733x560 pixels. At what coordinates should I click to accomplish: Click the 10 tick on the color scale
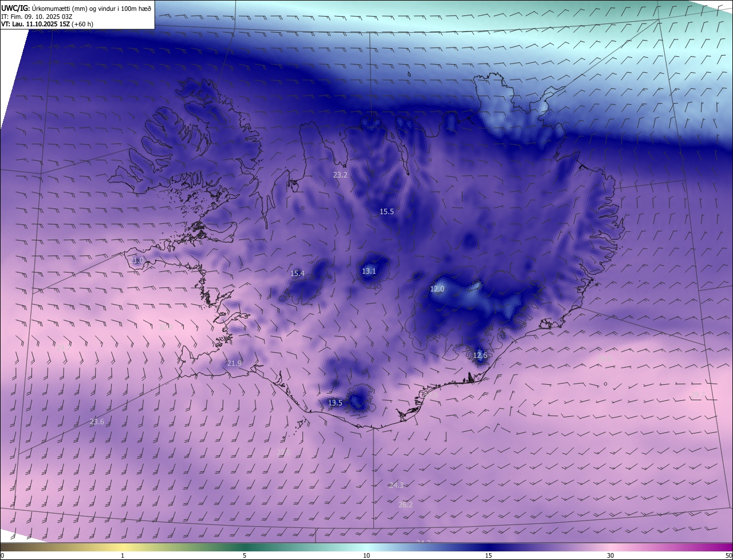coord(366,555)
